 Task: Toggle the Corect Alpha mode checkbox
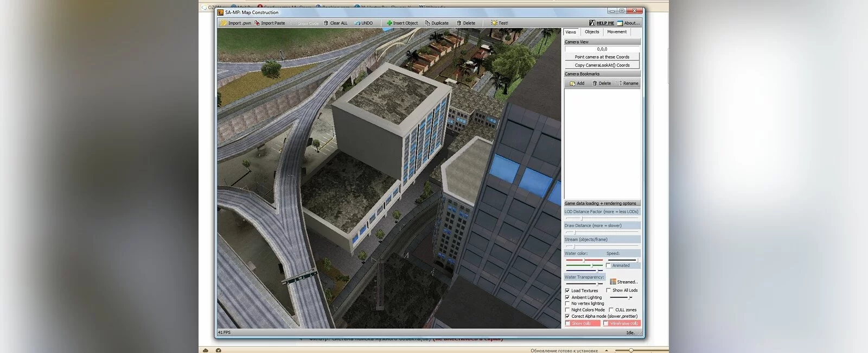click(567, 316)
